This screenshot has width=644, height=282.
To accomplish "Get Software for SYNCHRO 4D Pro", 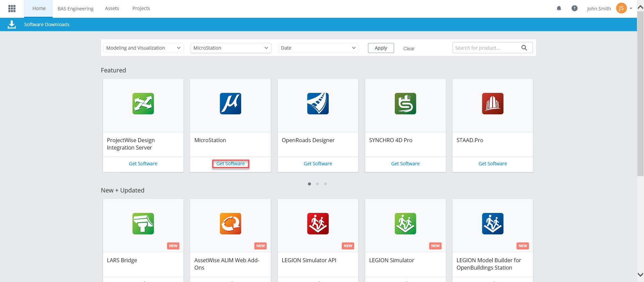I will 405,164.
